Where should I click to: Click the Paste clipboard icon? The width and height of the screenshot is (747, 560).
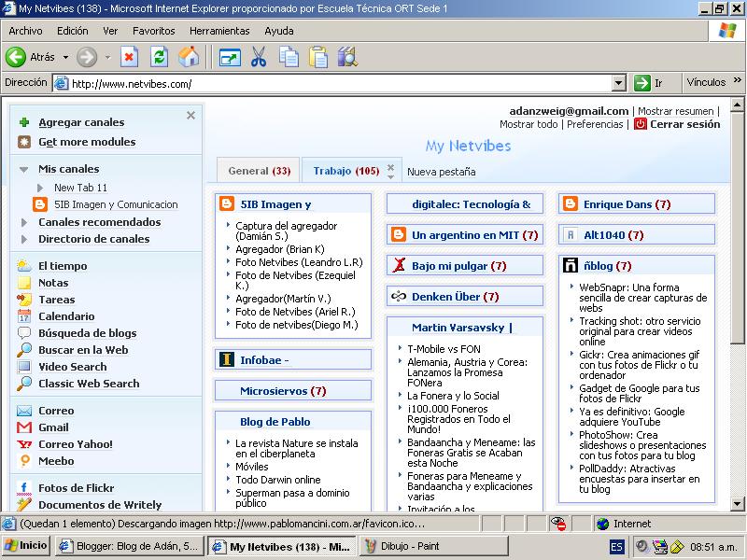tap(317, 57)
